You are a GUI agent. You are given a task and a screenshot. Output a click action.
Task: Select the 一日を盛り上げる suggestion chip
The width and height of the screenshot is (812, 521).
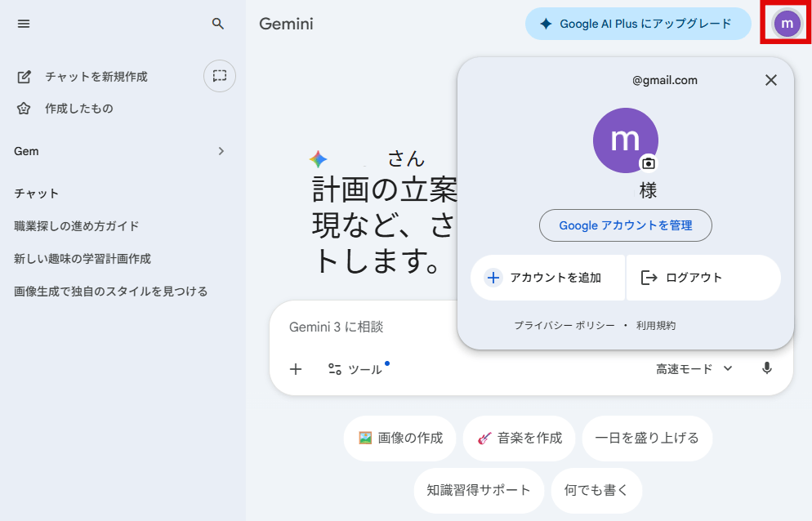[647, 439]
